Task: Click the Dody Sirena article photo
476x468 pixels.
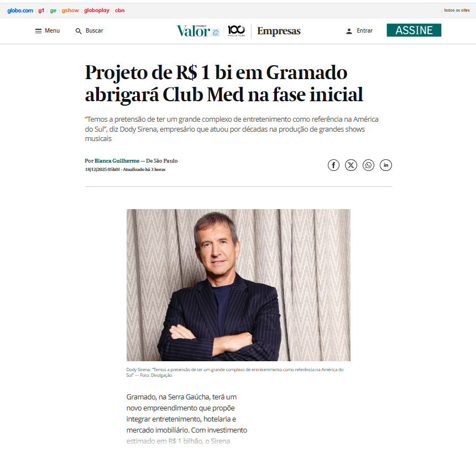Action: pyautogui.click(x=238, y=285)
